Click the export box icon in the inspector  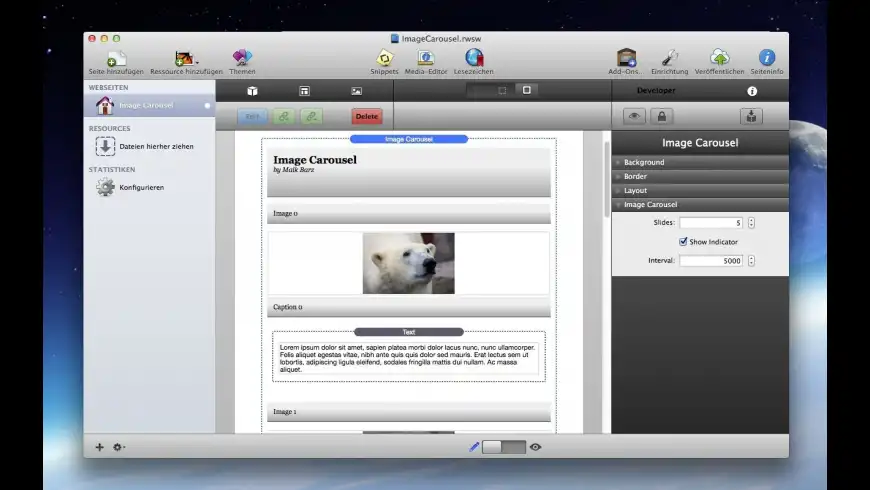pos(751,117)
